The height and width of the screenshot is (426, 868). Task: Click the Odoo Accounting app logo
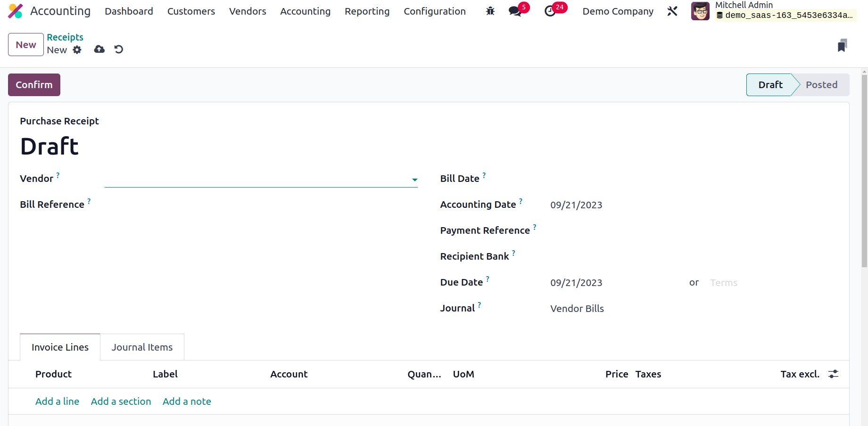point(16,11)
